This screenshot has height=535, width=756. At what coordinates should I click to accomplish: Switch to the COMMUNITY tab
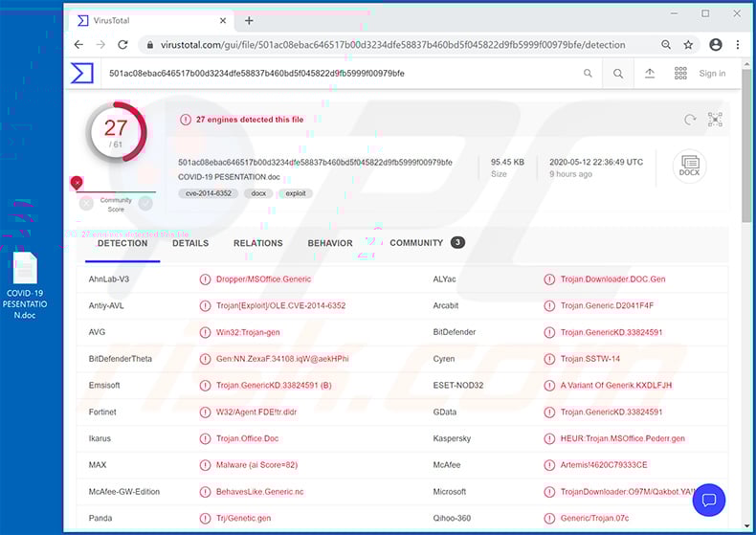click(x=427, y=243)
